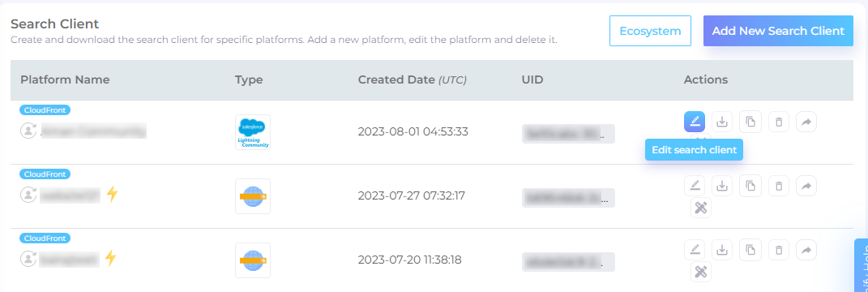
Task: Duplicate the search client created 2023-07-20
Action: pyautogui.click(x=750, y=250)
